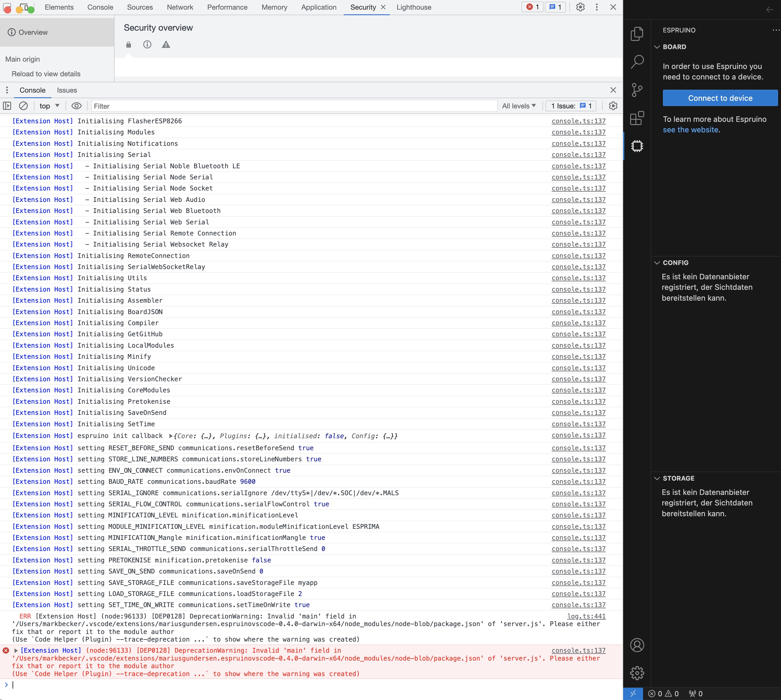
Task: Open console.ts:137 link for BAUD_RATE setting
Action: pos(578,481)
